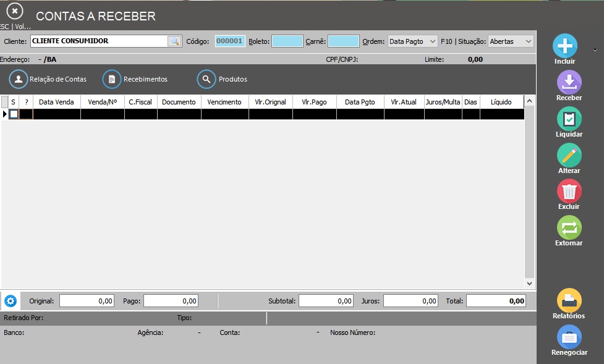Image resolution: width=604 pixels, height=364 pixels.
Task: Close Contas a Receber with X button
Action: click(15, 11)
